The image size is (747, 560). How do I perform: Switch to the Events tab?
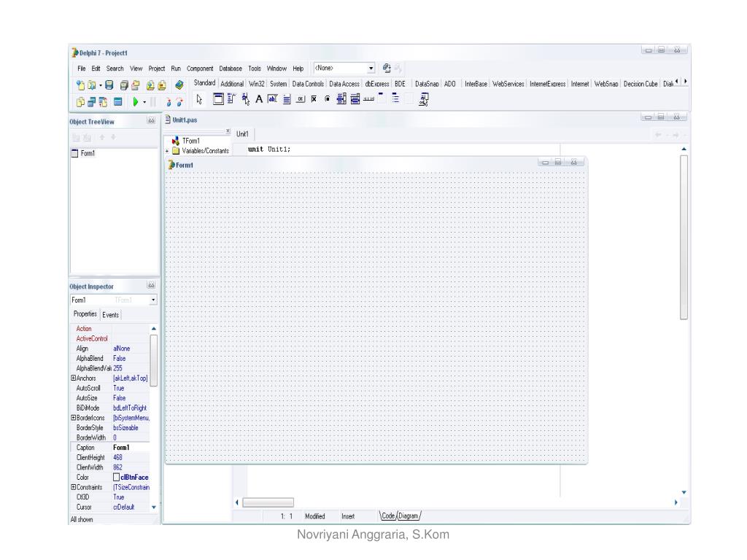(111, 315)
